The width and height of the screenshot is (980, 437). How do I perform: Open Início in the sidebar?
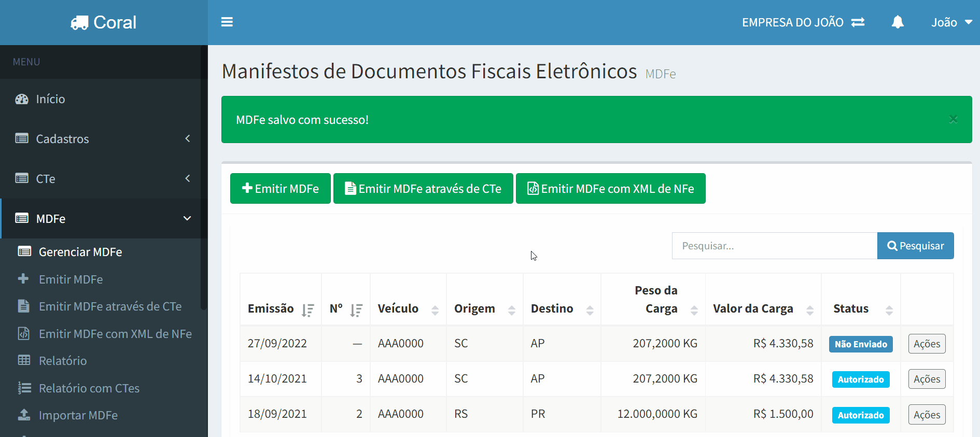point(50,99)
